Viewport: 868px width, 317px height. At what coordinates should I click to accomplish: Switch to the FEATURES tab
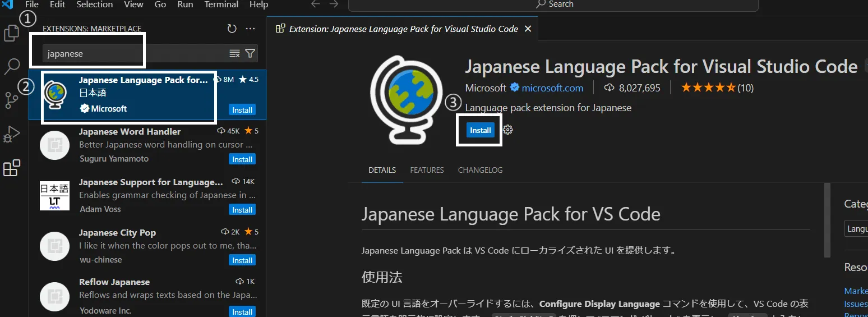pyautogui.click(x=427, y=170)
